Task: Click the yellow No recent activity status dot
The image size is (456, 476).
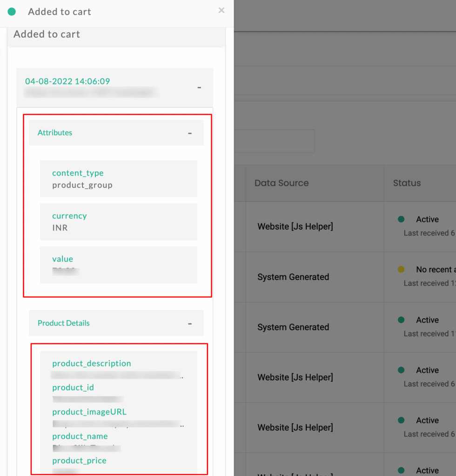Action: (401, 269)
